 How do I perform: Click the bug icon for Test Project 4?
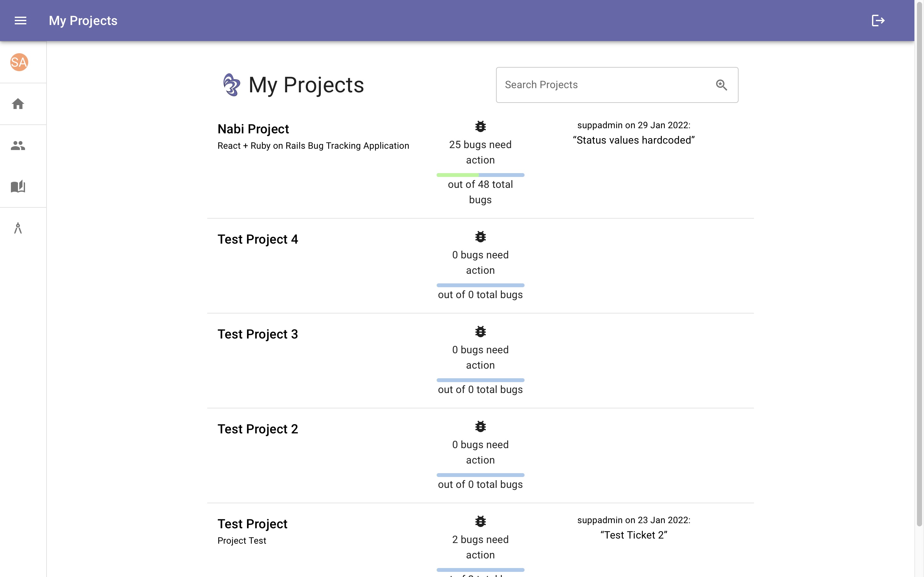click(480, 237)
